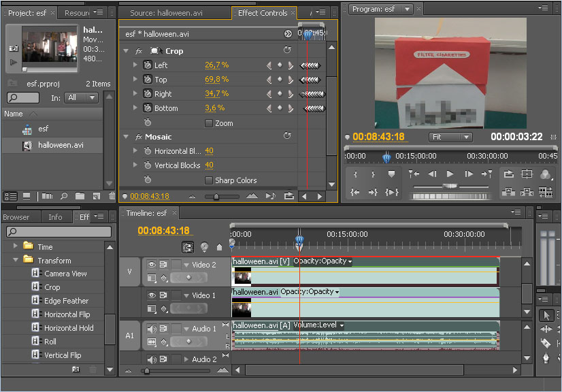Toggle Snap in the timeline
562x392 pixels.
(188, 247)
